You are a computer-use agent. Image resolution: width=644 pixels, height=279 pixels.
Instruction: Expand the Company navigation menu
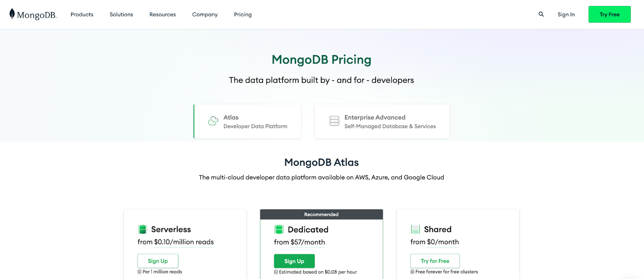pyautogui.click(x=205, y=14)
